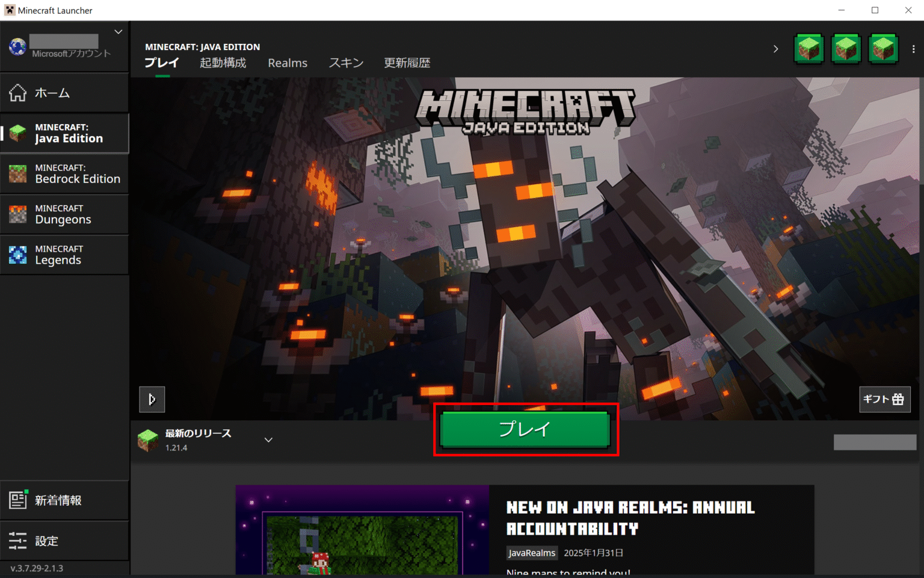Screen dimensions: 924x578
Task: Open the ホーム (Home) section
Action: click(x=64, y=93)
